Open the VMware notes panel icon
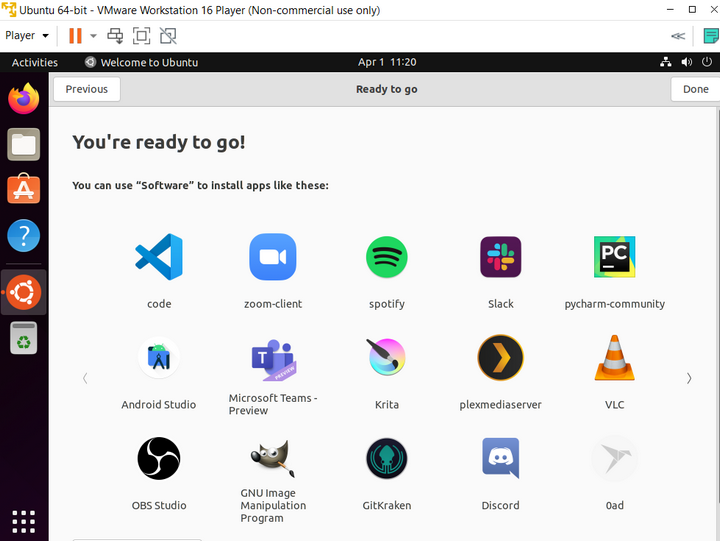This screenshot has height=541, width=720. pos(711,35)
